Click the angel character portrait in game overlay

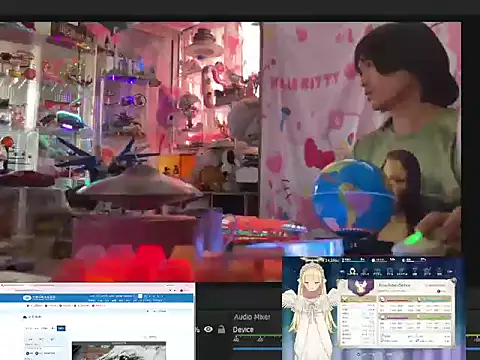(310, 308)
